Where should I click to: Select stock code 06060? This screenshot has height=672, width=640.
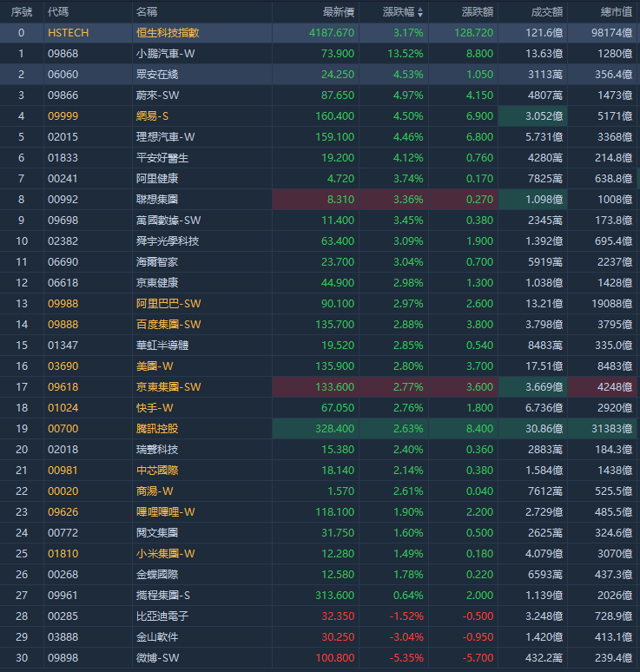click(x=63, y=75)
